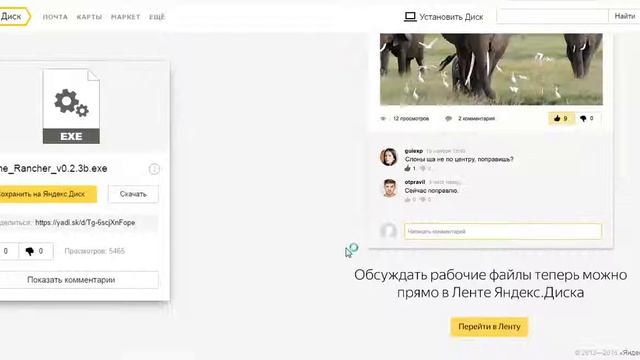Click guiexp user avatar

click(x=389, y=157)
